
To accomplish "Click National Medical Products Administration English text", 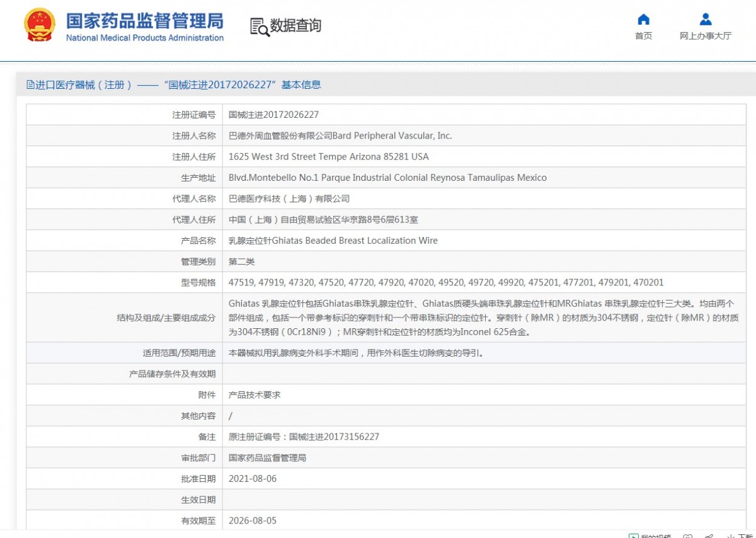I will (145, 38).
